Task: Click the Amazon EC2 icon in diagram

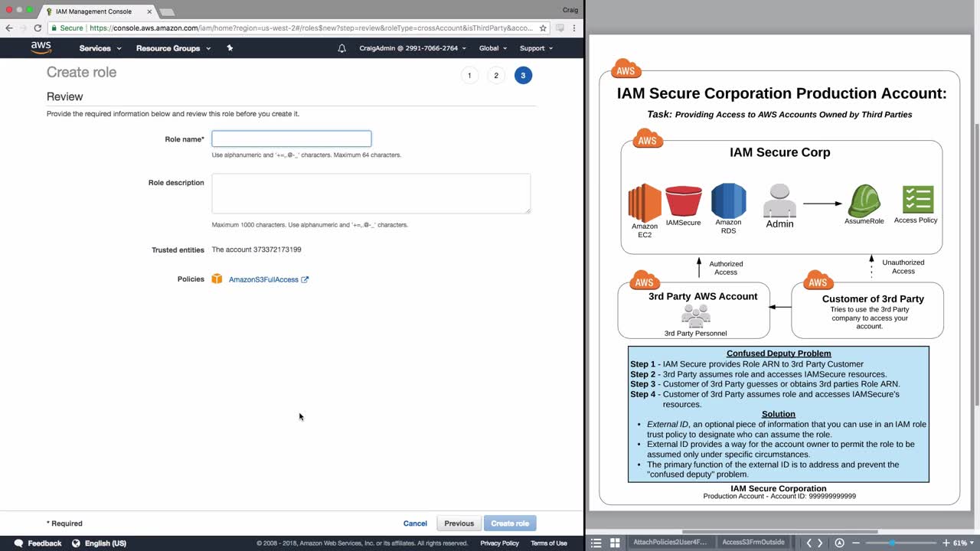Action: tap(645, 203)
